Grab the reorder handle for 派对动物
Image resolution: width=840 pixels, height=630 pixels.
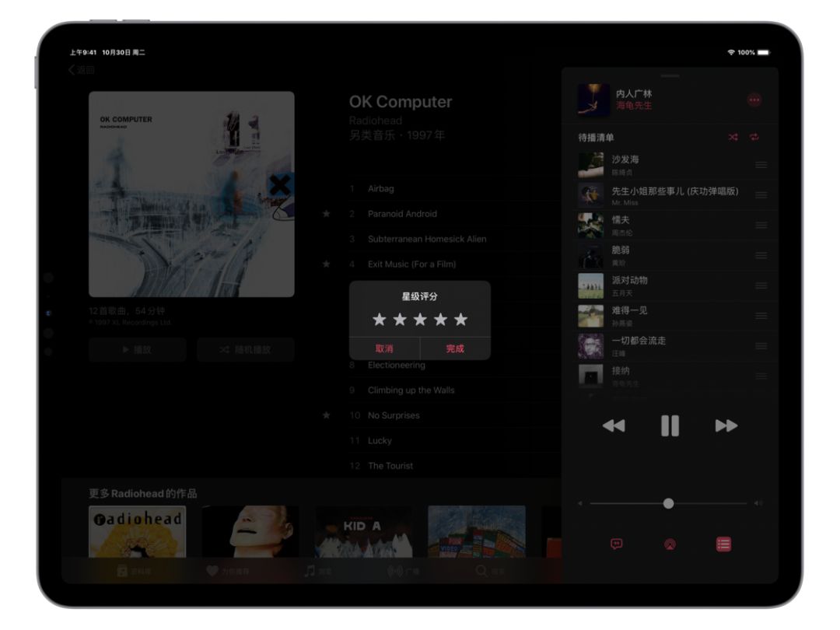[x=761, y=285]
